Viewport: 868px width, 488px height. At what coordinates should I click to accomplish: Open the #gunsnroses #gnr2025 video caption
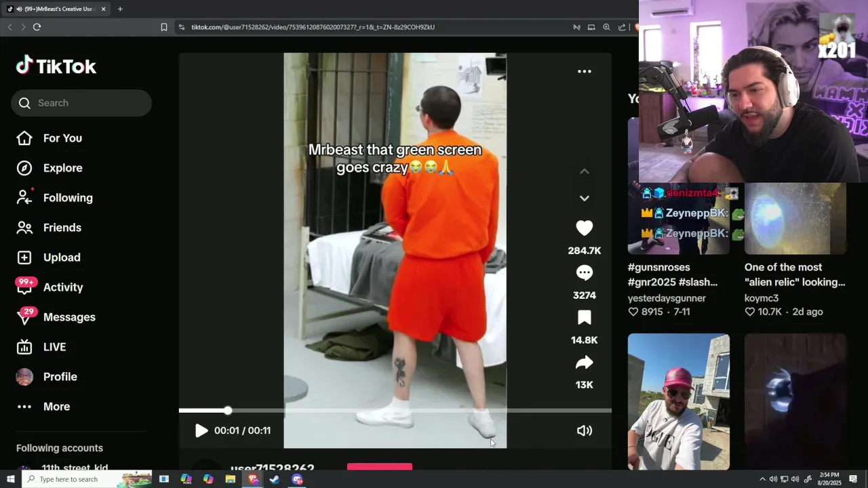point(673,274)
